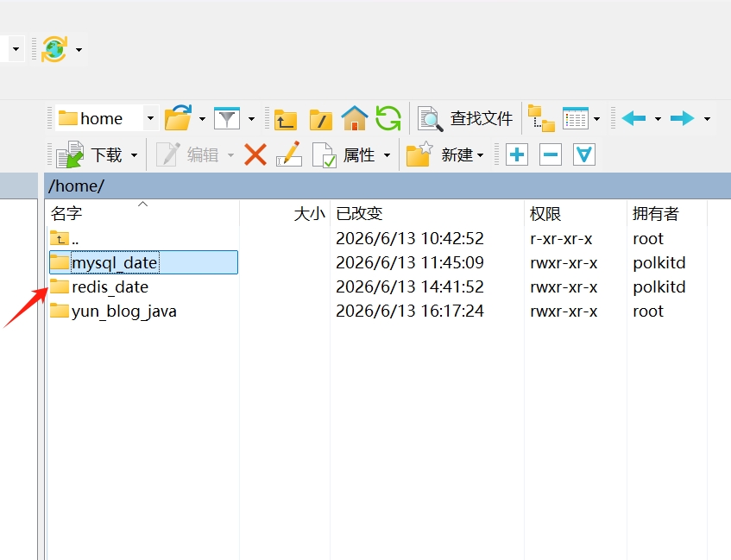
Task: Click the 编辑 edit button
Action: (187, 154)
